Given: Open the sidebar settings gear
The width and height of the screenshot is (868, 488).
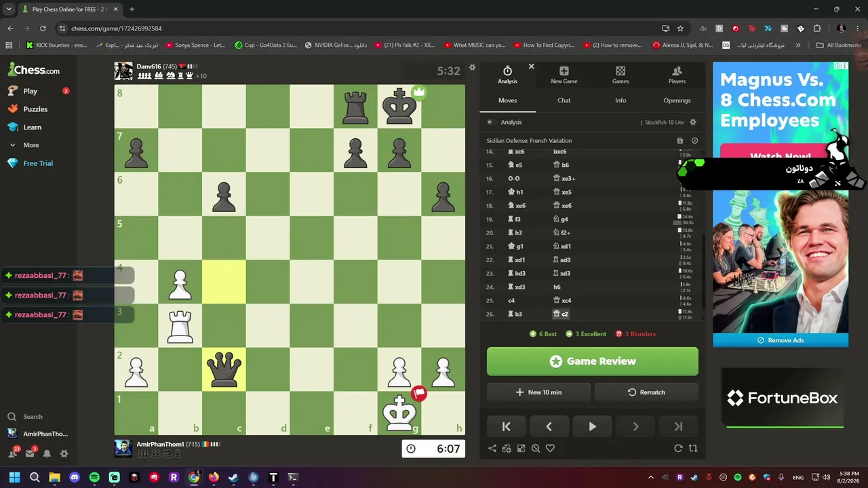Looking at the screenshot, I should [x=64, y=453].
